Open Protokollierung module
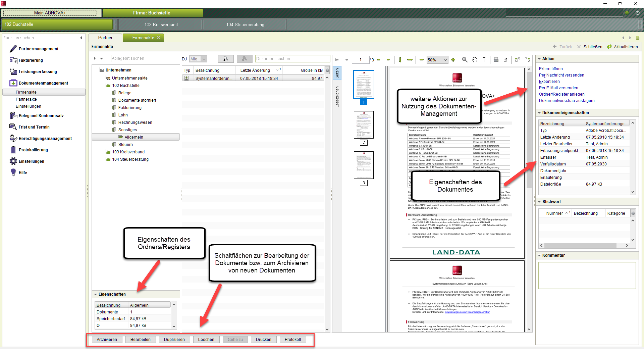Viewport: 644px width, 349px height. 33,150
